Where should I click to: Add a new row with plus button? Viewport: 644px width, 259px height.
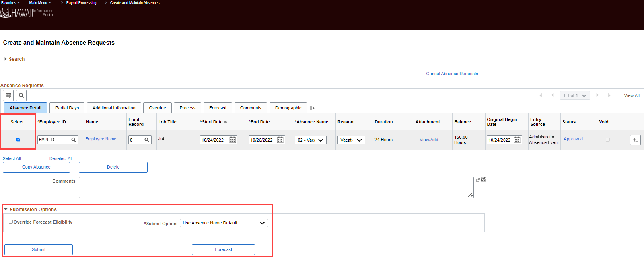tap(635, 140)
